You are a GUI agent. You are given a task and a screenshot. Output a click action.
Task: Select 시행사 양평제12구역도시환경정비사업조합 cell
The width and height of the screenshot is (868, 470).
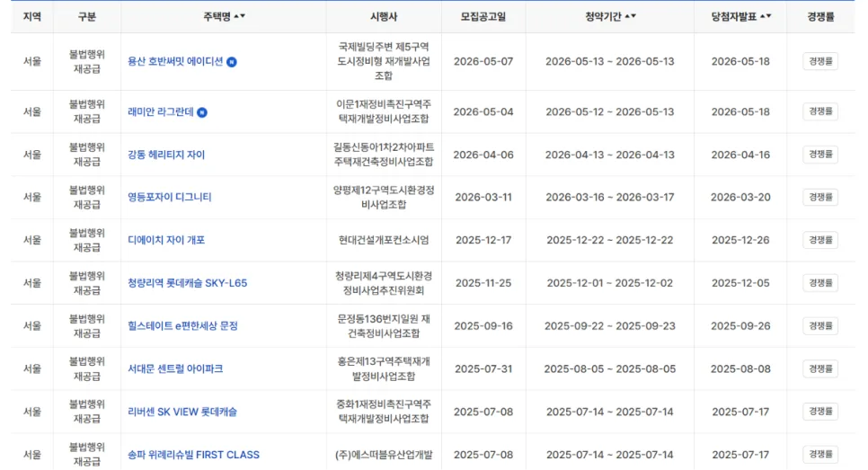pyautogui.click(x=384, y=197)
